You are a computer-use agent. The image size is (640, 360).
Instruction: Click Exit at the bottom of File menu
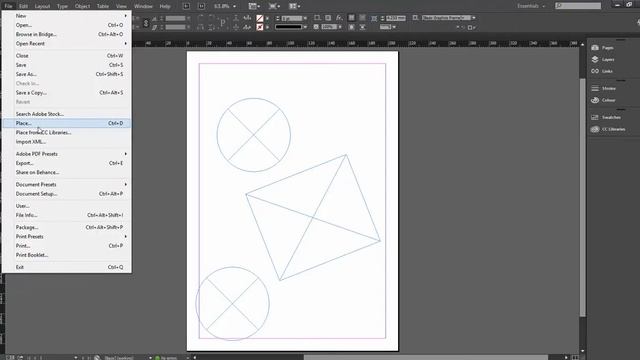(67, 267)
